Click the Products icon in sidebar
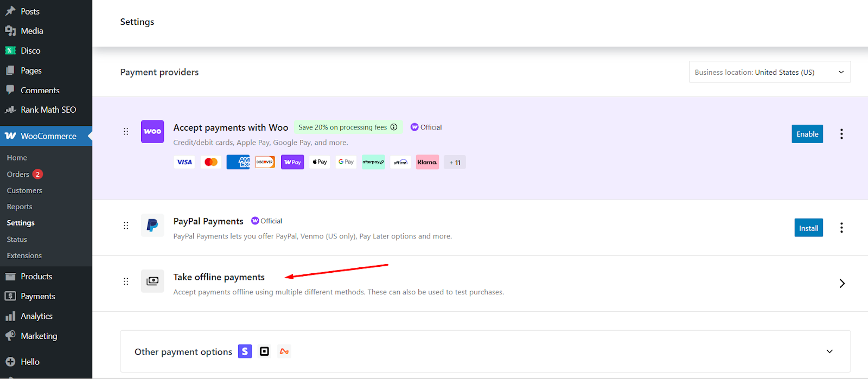This screenshot has height=379, width=868. point(10,277)
